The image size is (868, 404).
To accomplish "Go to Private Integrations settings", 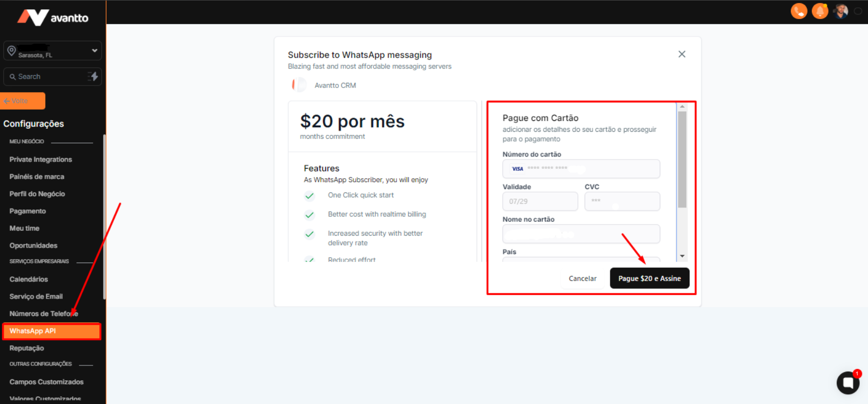I will pos(41,160).
